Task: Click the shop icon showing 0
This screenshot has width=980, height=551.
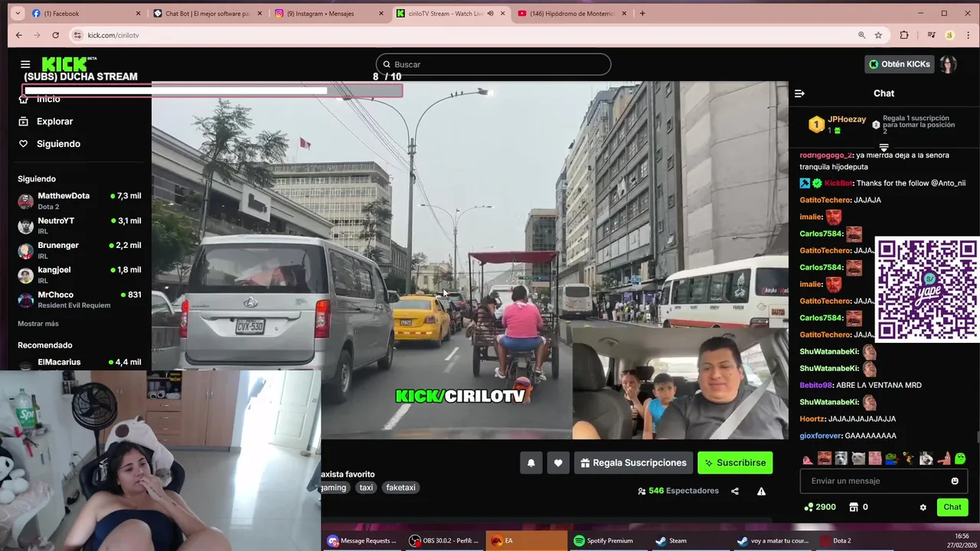Action: point(854,507)
